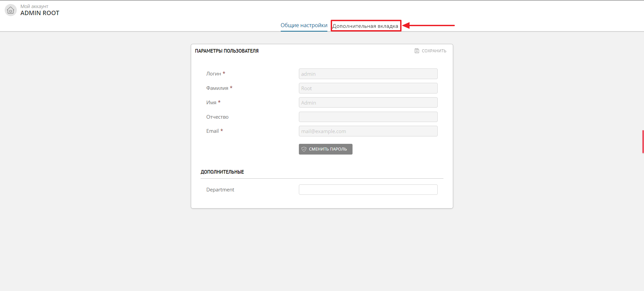Click the ADMIN ROOT page title

click(40, 13)
